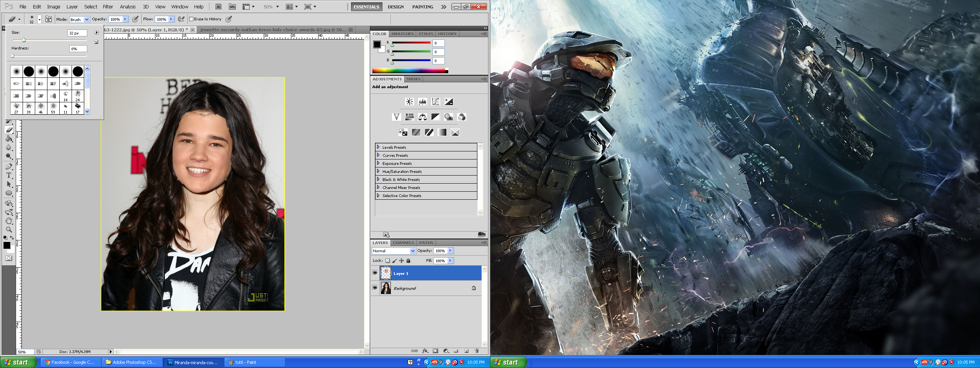Add an Invert adjustment
Screen dimensions: 980x368
tap(403, 132)
